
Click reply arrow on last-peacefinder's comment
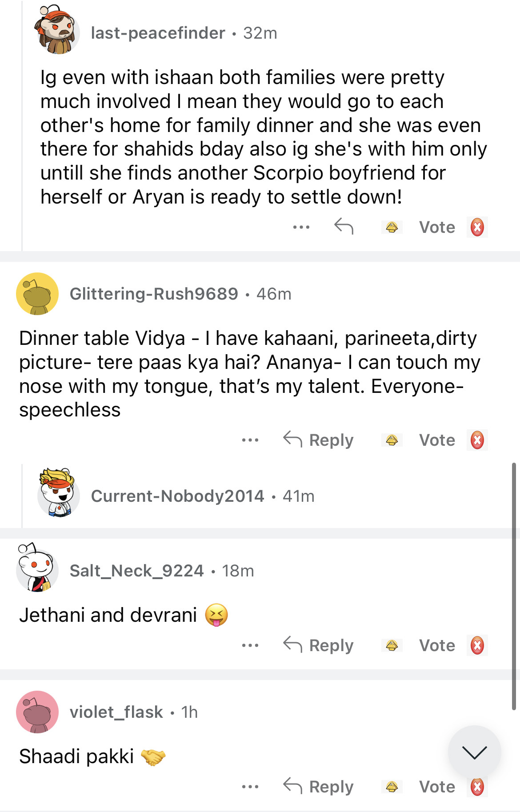344,227
